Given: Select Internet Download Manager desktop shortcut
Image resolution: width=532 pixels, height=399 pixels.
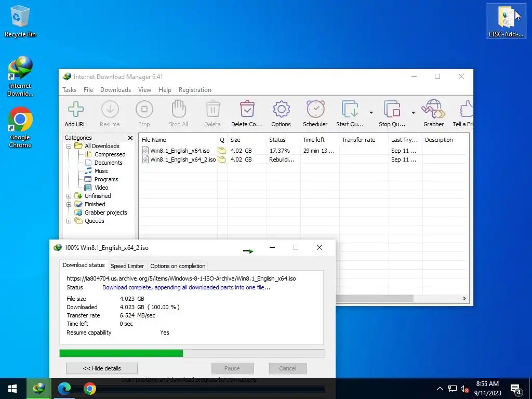Looking at the screenshot, I should [x=20, y=76].
